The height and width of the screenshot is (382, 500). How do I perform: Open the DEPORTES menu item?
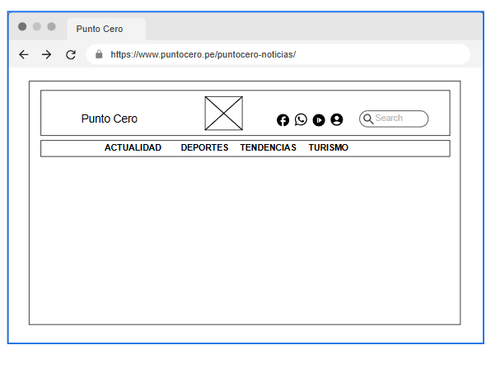[205, 147]
